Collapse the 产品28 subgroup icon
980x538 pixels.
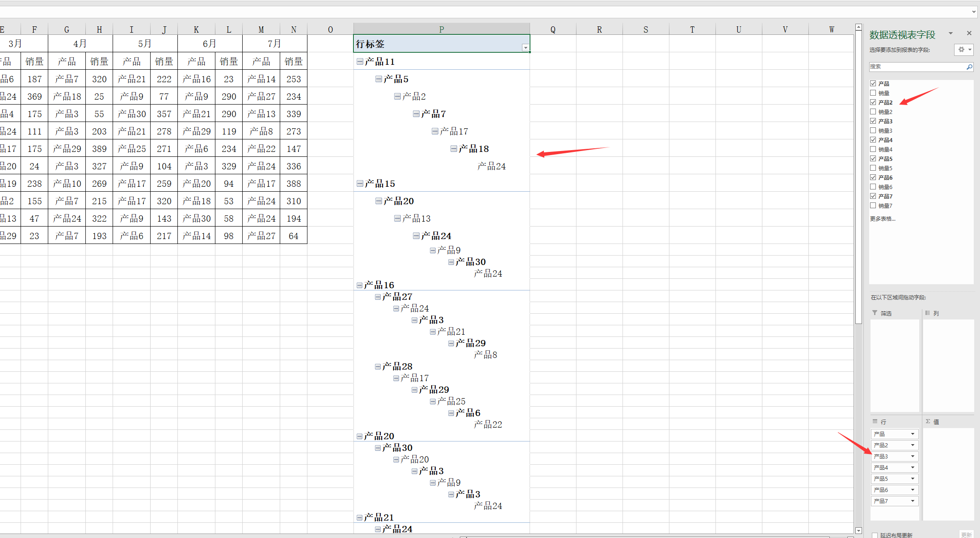pos(378,366)
